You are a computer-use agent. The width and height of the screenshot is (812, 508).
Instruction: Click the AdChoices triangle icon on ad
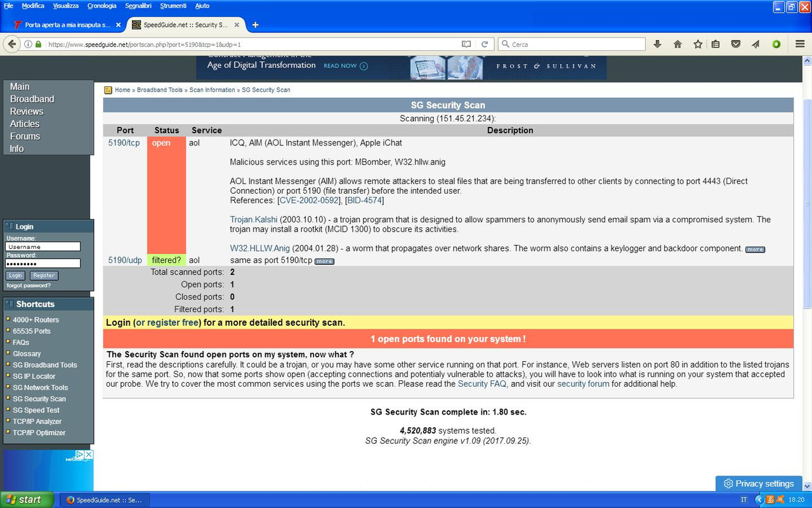(x=80, y=455)
